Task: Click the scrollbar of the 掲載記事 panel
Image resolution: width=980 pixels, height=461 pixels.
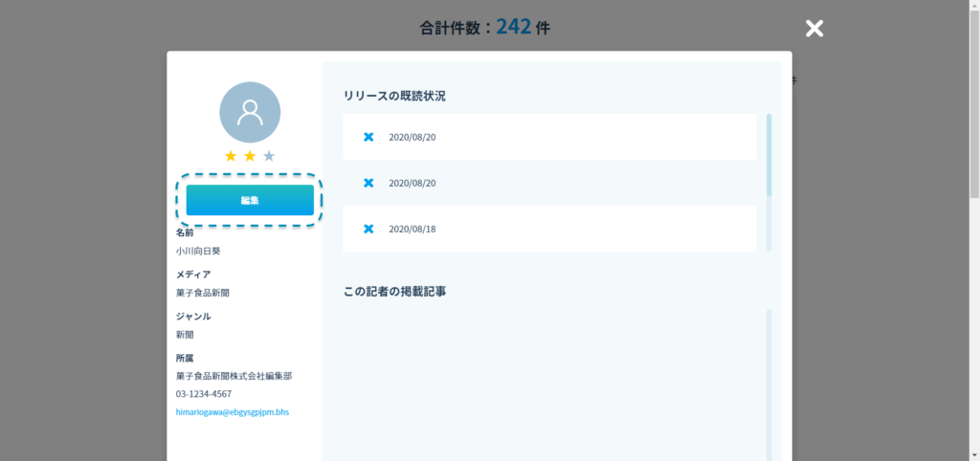Action: coord(768,383)
